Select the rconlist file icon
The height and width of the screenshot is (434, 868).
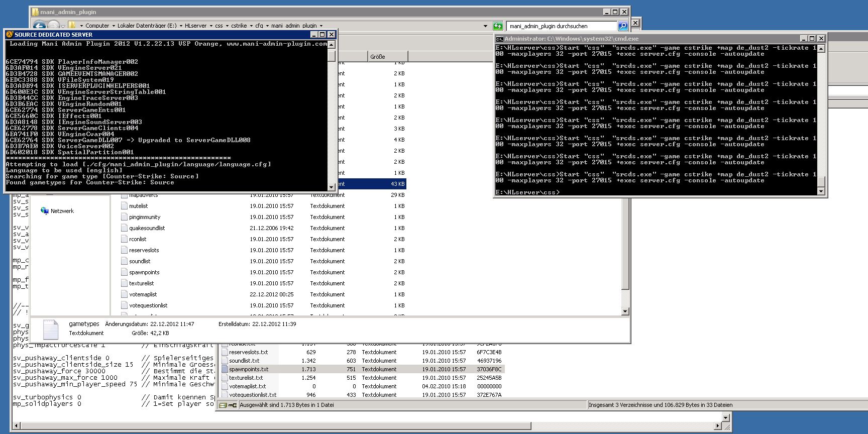(124, 239)
